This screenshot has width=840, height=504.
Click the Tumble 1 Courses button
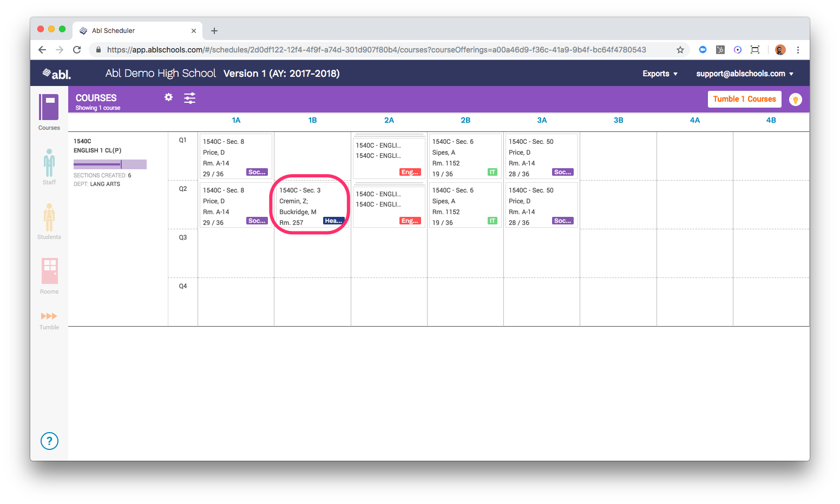point(744,99)
